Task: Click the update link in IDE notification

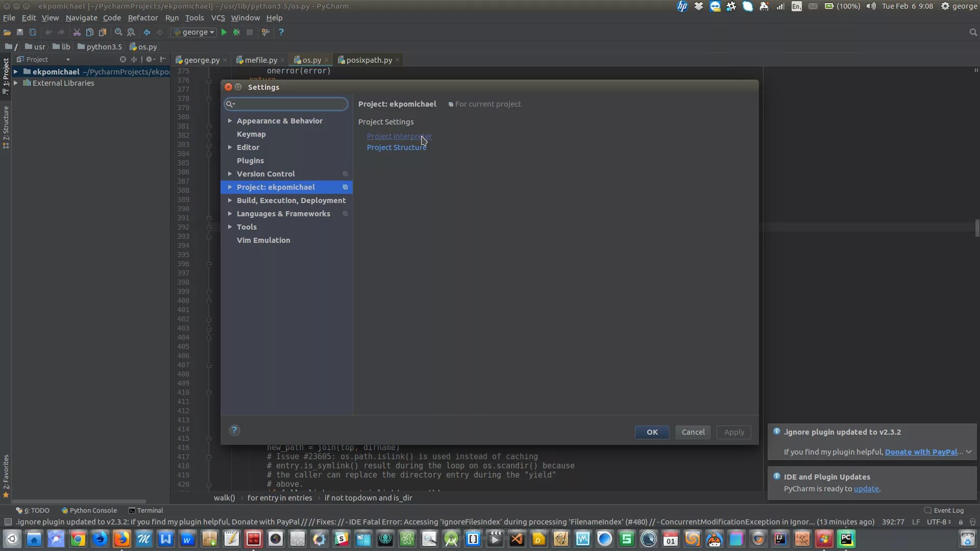Action: pyautogui.click(x=866, y=489)
